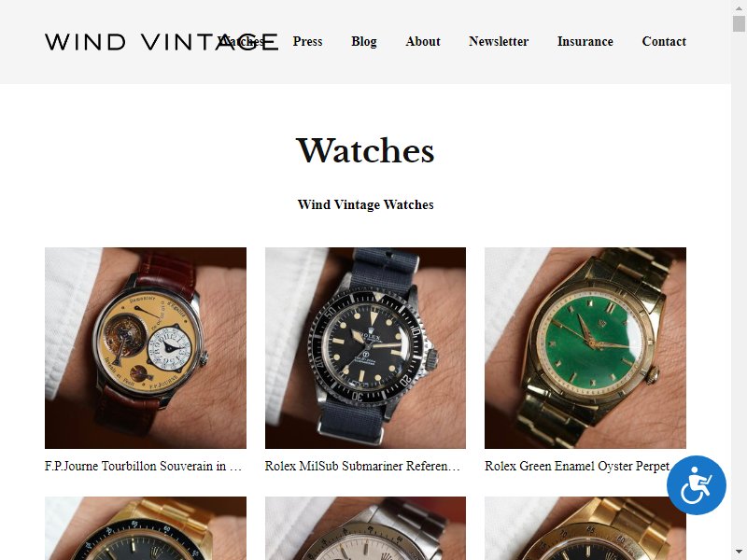Click F.P.Journe Tourbillon Souverain title link
This screenshot has width=747, height=560.
pyautogui.click(x=144, y=466)
